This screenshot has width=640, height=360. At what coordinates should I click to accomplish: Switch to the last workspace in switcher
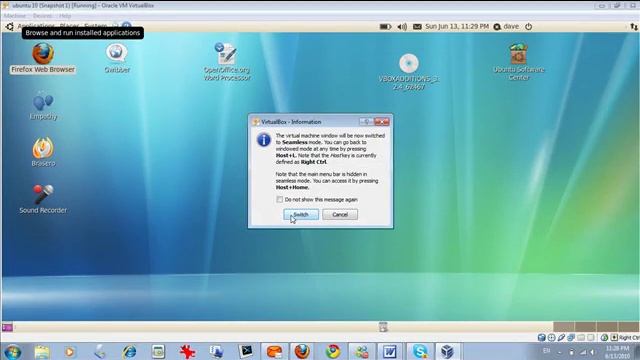coord(629,327)
